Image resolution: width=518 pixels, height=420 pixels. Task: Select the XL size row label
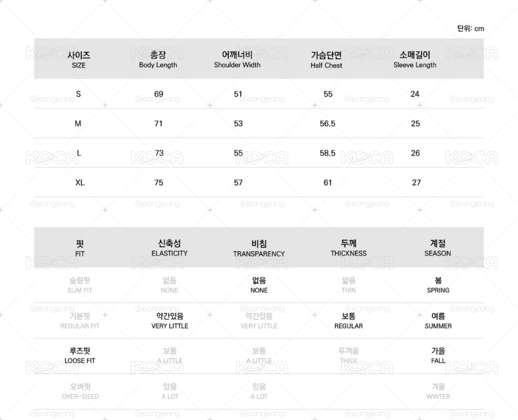(80, 183)
